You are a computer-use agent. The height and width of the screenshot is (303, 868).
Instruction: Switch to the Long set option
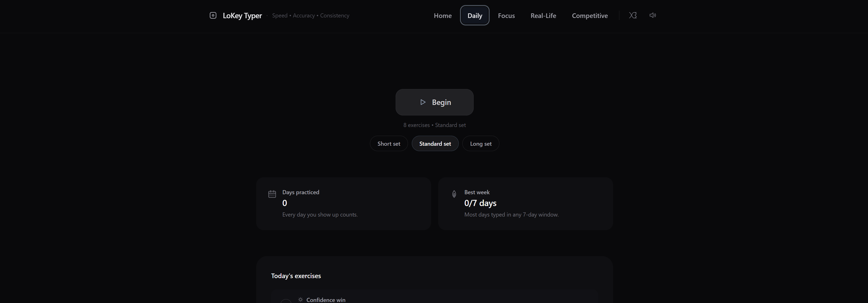pos(481,144)
